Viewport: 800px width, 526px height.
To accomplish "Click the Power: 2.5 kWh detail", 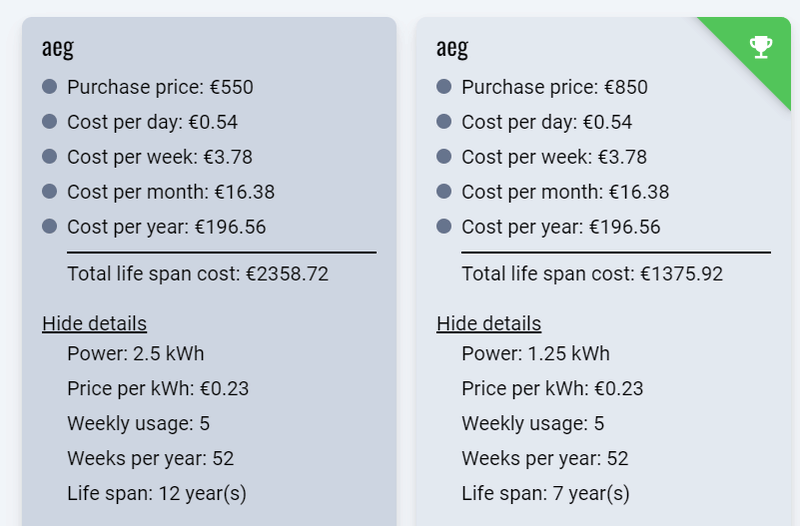I will pos(136,353).
